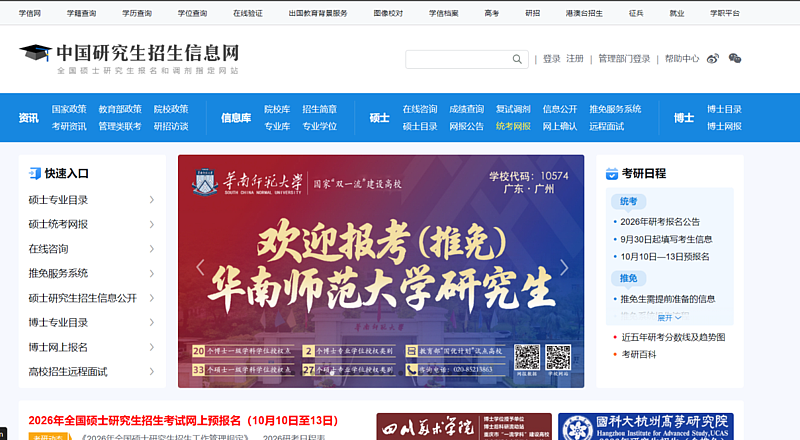Viewport: 800px width, 440px height.
Task: Click chevron next to 博士网上报名
Action: pos(151,347)
